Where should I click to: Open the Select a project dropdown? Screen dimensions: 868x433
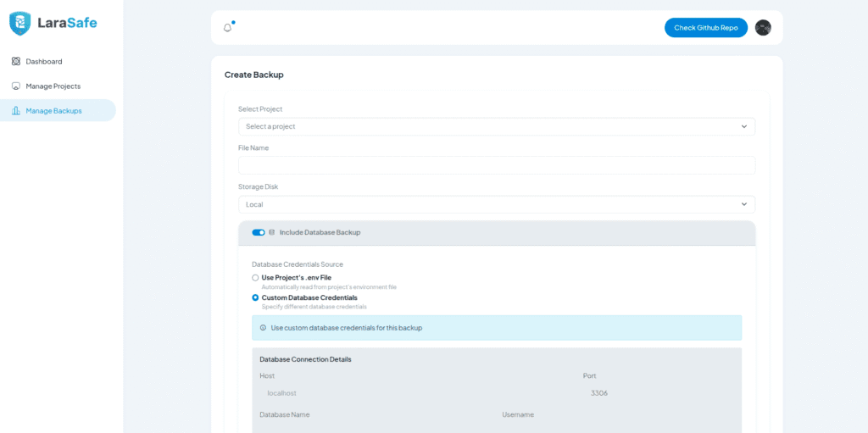point(496,126)
